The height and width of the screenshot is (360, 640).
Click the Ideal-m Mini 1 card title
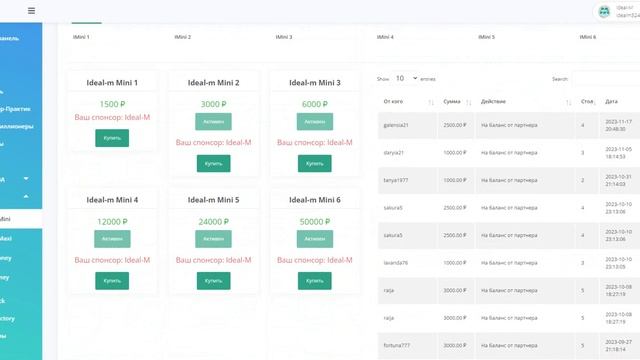click(112, 82)
